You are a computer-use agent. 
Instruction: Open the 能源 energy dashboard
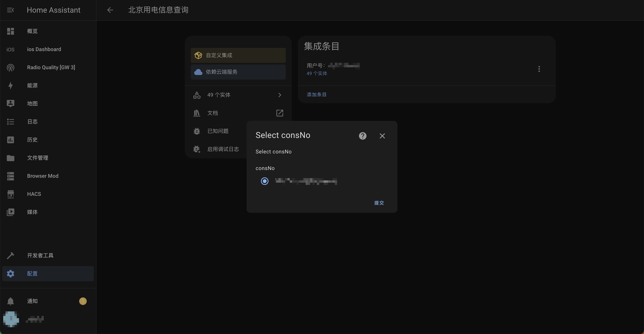point(32,86)
